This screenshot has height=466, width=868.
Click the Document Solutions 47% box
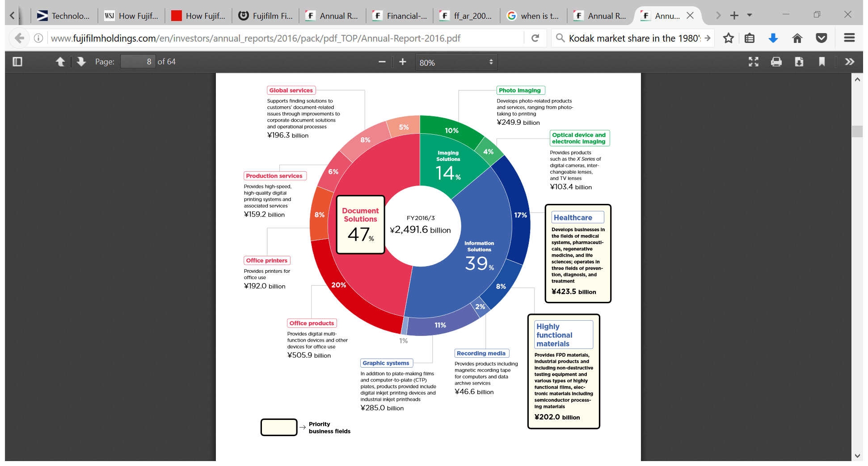tap(360, 225)
